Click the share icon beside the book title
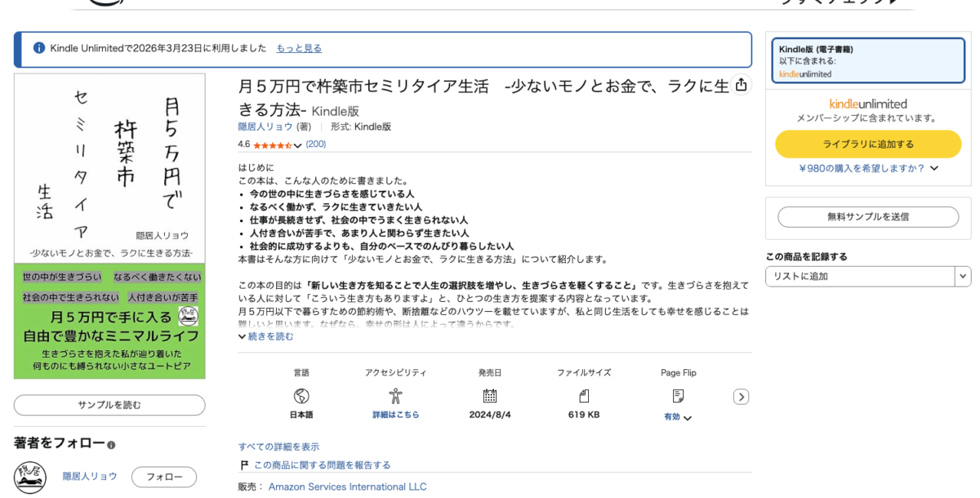Screen dimensions: 980x498 [741, 85]
